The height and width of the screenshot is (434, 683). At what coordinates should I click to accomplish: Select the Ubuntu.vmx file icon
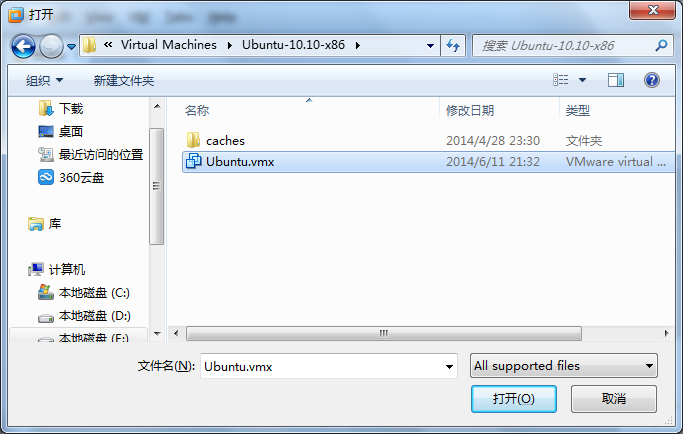[x=193, y=162]
